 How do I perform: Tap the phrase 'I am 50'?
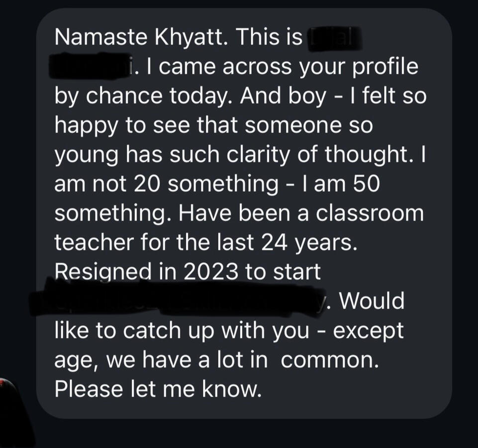click(341, 184)
